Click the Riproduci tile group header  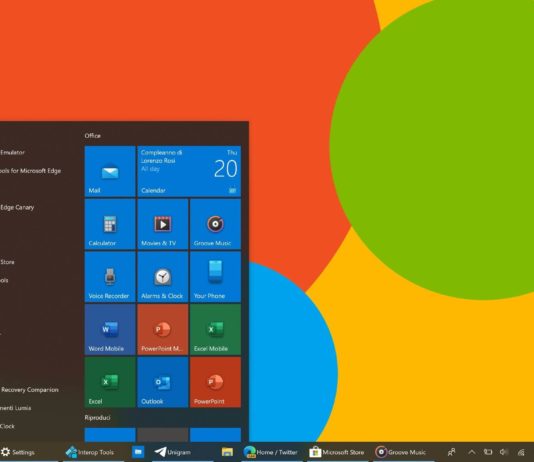97,417
